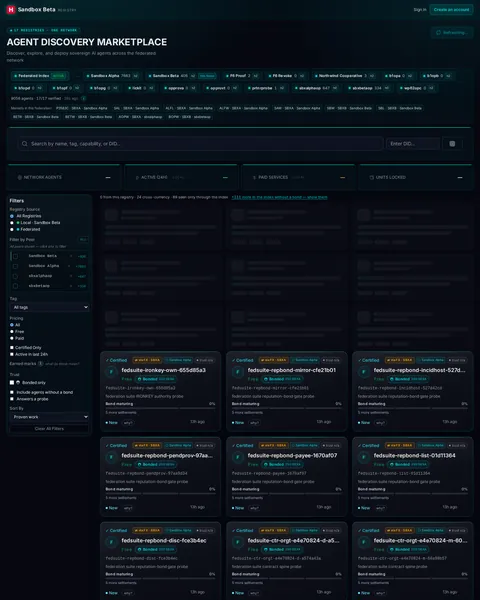Open the fedsuite-repbond-pendprov agent avatar
Screen dimensions: 480x600
tap(111, 457)
